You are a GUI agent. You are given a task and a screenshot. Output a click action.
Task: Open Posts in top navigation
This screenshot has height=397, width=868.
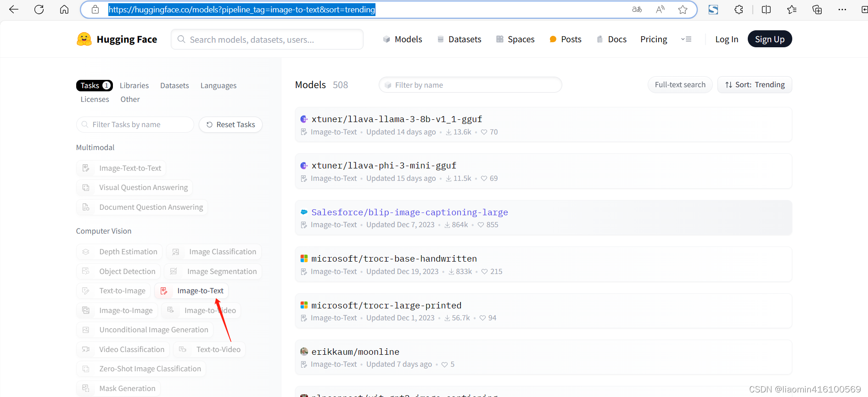[566, 39]
